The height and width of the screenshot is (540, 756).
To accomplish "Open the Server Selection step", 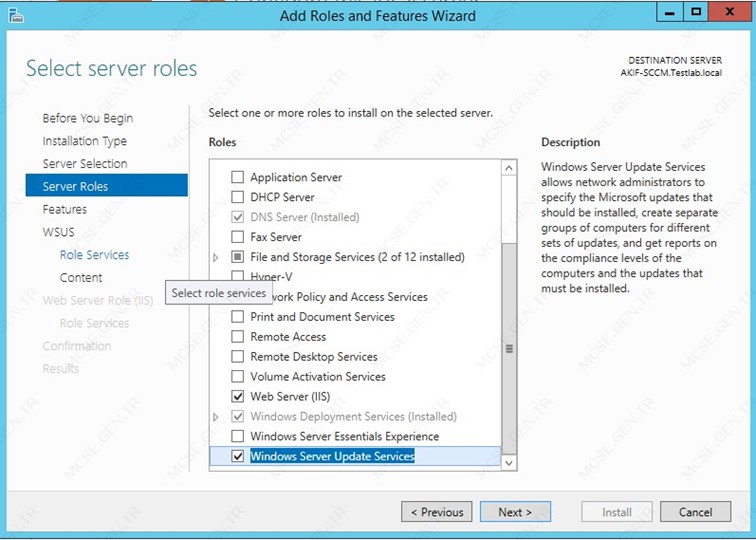I will tap(85, 163).
